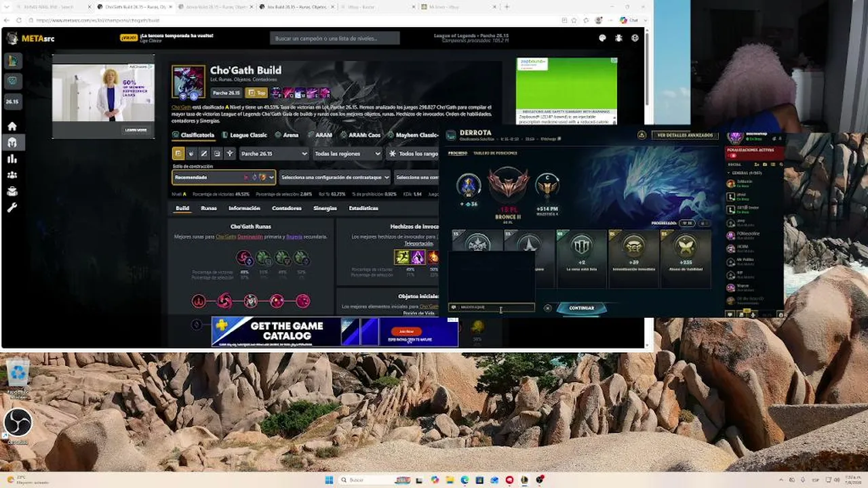868x488 pixels.
Task: Click the METAsrc logo
Action: point(31,39)
